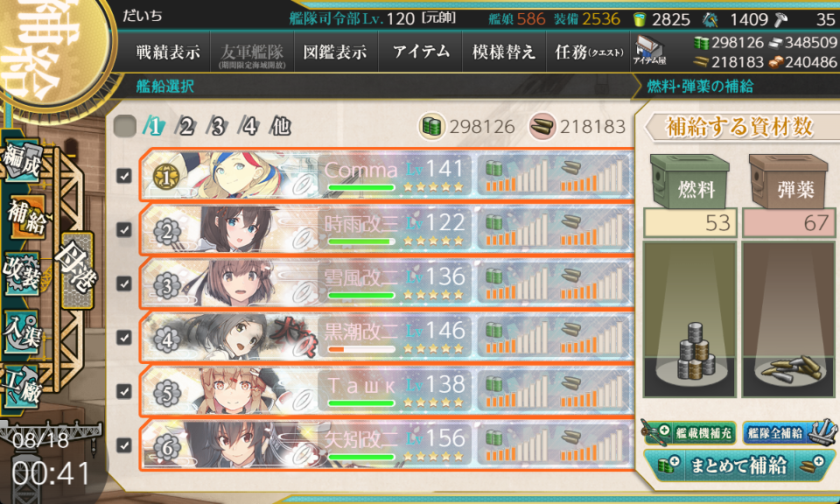Open the 任務 quest menu
The image size is (840, 504).
pos(588,52)
